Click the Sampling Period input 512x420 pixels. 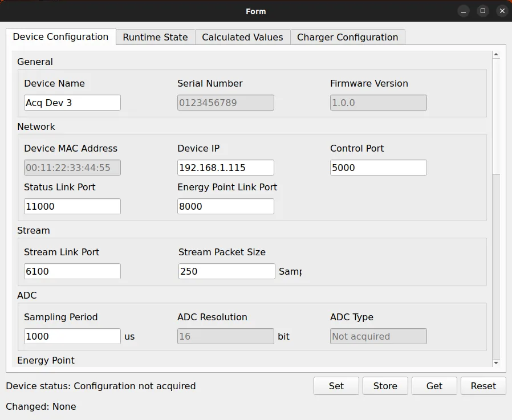pos(72,336)
